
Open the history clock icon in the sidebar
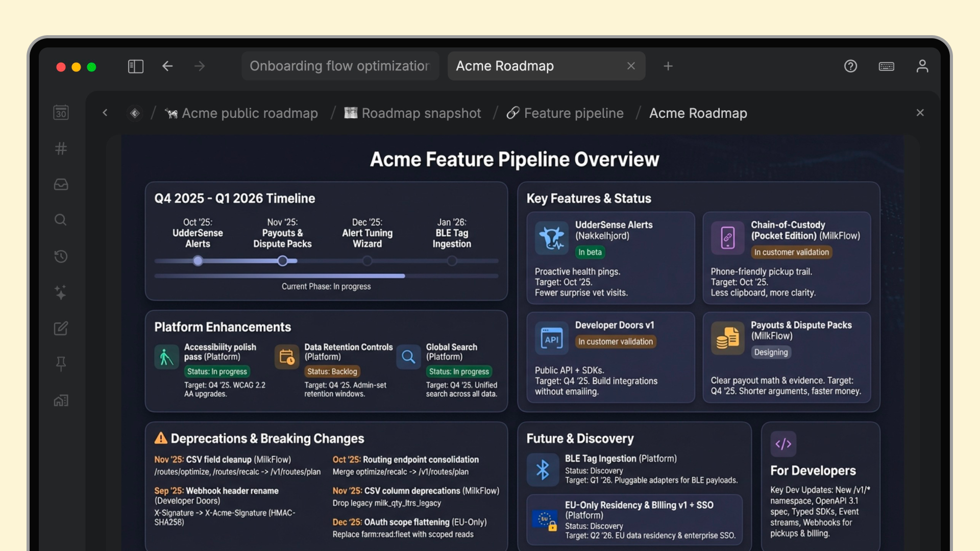pyautogui.click(x=61, y=256)
